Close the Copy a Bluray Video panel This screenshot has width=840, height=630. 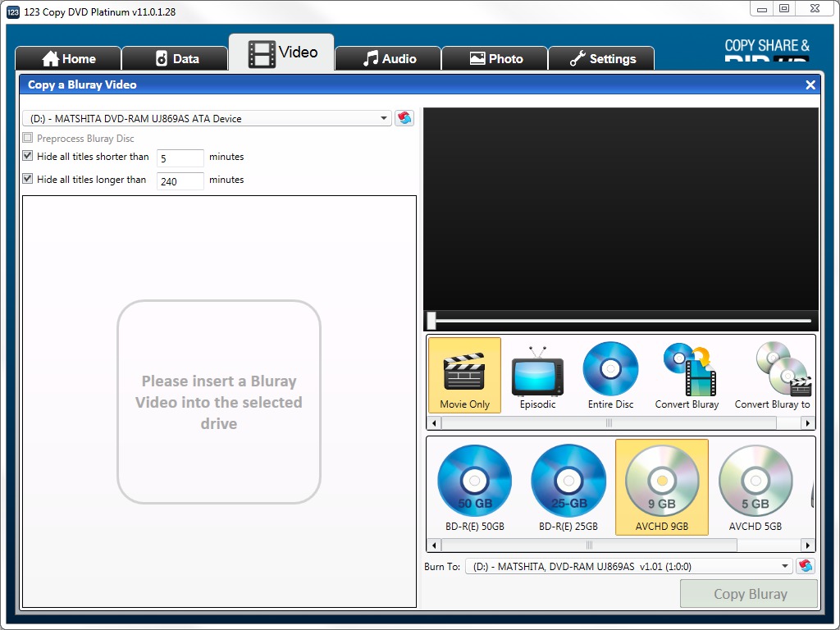(x=810, y=84)
